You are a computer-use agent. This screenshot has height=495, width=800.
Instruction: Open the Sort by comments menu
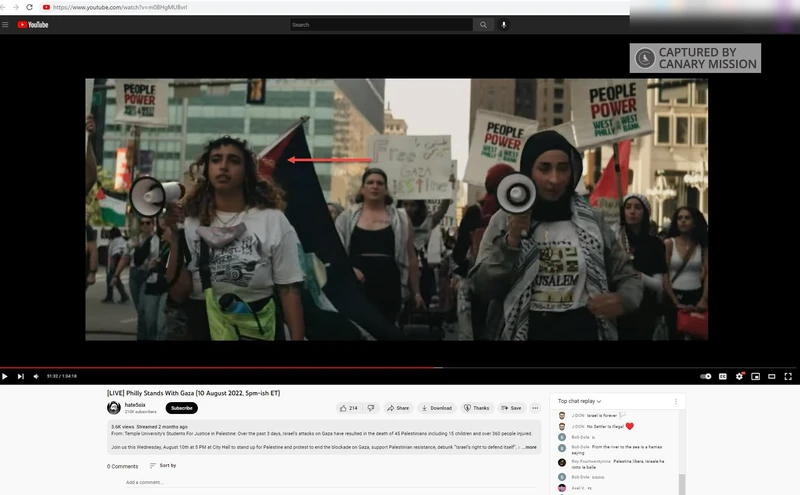(x=163, y=465)
